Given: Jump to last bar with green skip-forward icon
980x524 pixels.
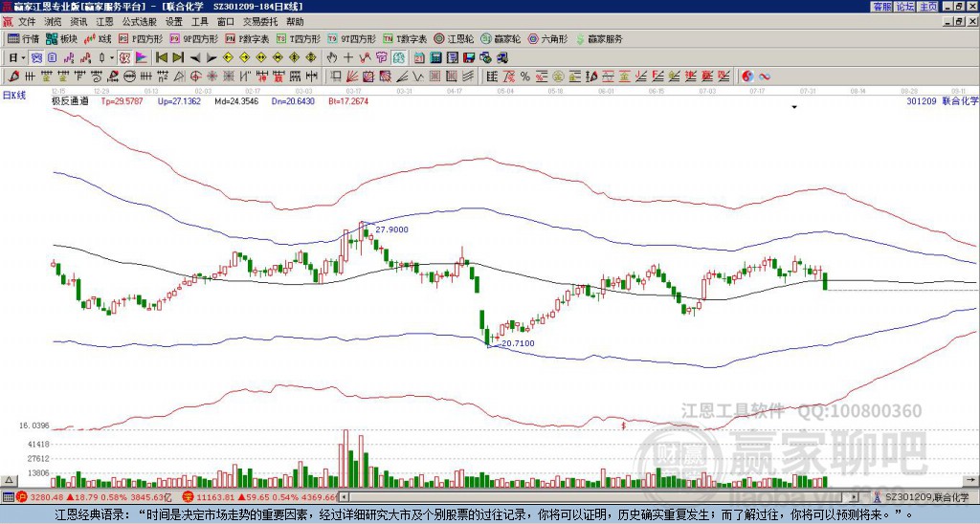Looking at the screenshot, I should [x=177, y=58].
